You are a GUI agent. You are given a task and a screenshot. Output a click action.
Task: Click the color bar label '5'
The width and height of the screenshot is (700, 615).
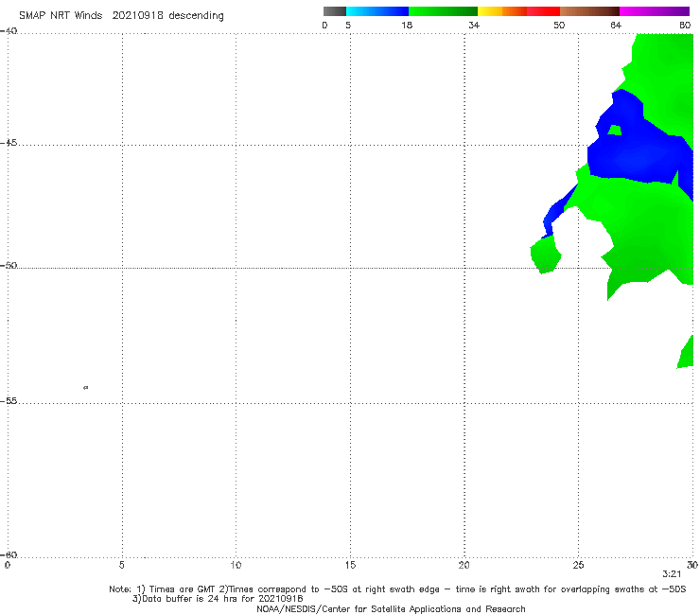[348, 25]
